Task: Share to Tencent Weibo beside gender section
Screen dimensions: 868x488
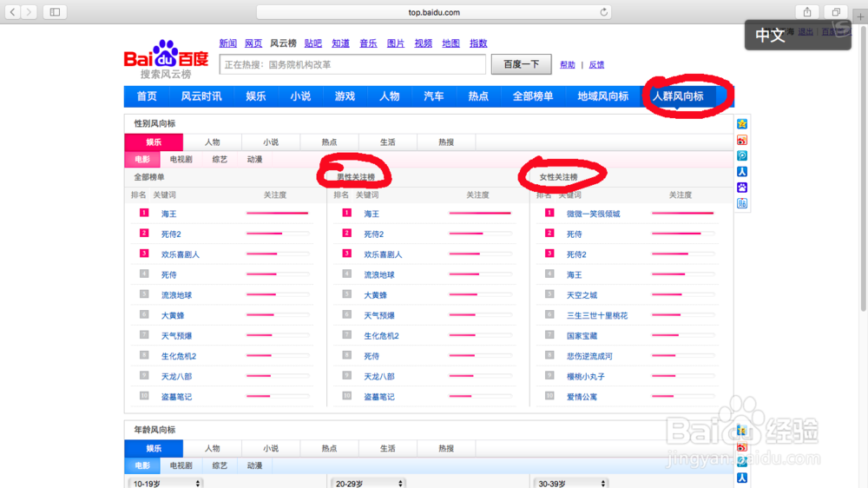Action: (x=742, y=155)
